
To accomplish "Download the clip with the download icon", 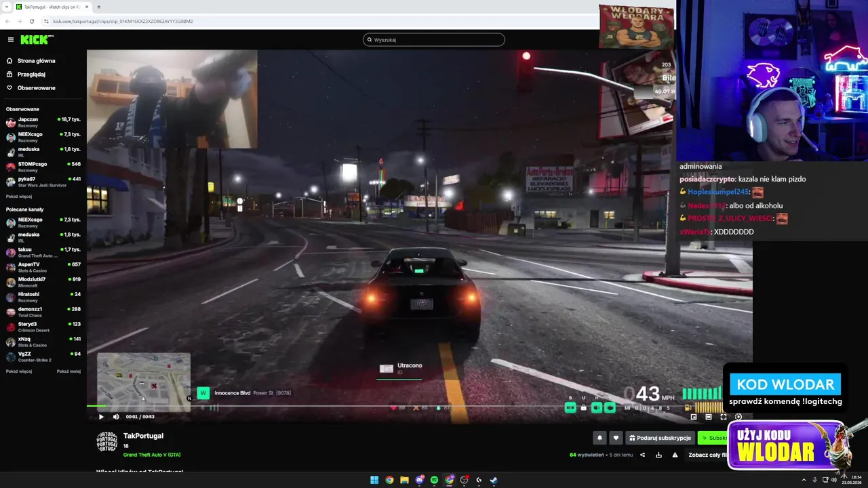I will [658, 455].
